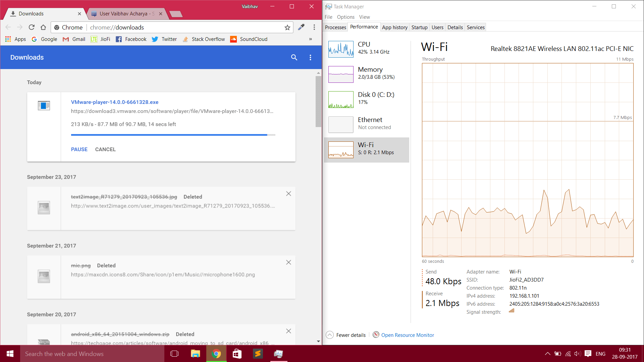The image size is (644, 362).
Task: Bookmark this page with the star icon
Action: click(x=287, y=27)
